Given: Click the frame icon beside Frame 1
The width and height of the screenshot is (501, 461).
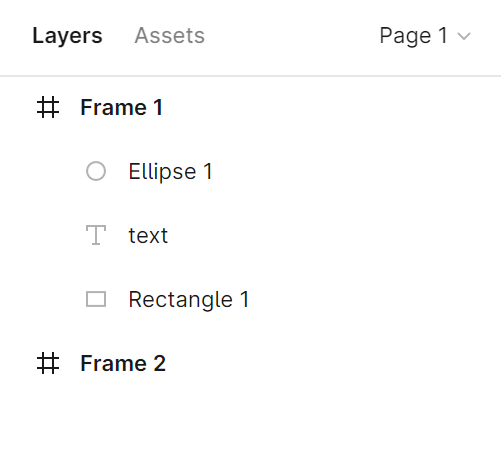Looking at the screenshot, I should pos(48,107).
